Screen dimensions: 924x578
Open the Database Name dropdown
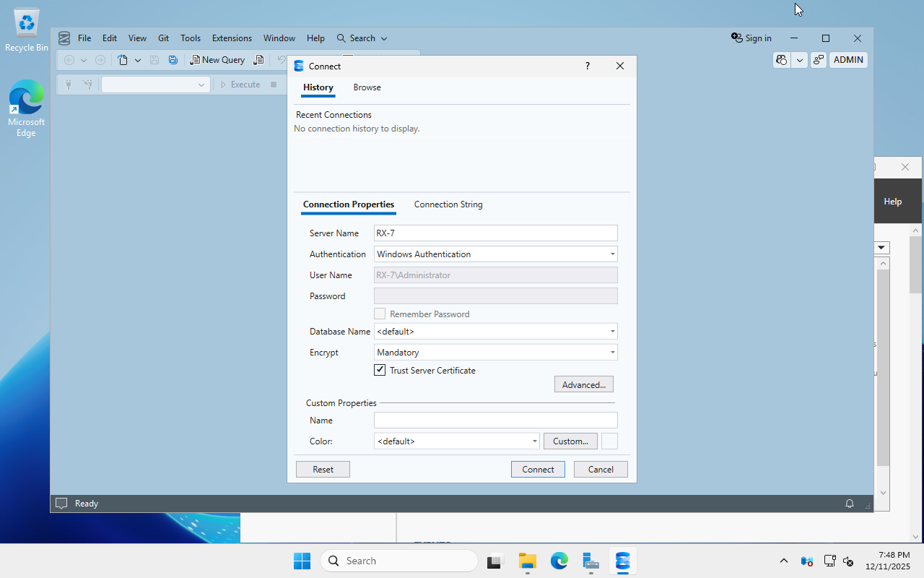tap(612, 331)
